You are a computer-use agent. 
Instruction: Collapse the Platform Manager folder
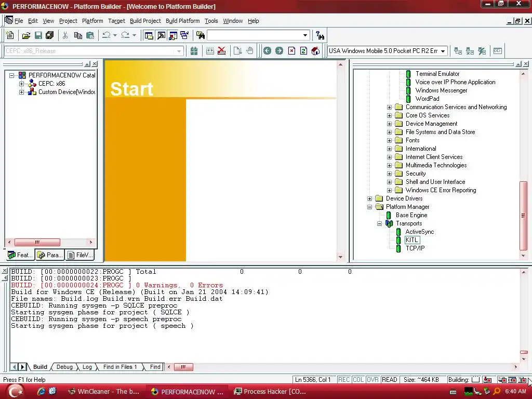370,207
